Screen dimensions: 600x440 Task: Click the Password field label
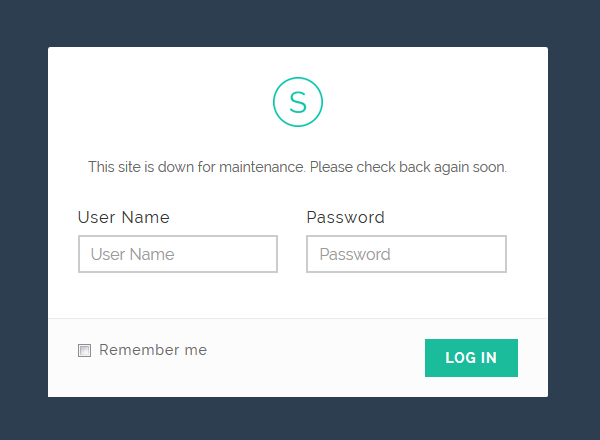pos(346,217)
